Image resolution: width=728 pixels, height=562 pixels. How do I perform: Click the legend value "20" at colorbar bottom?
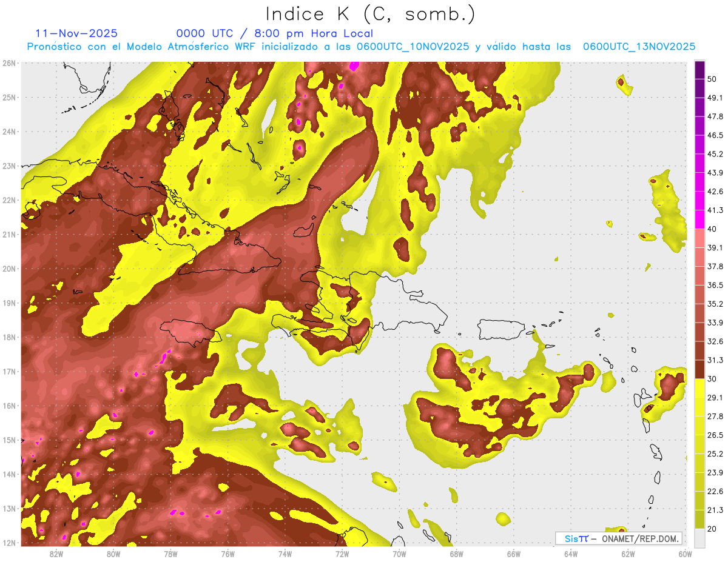(x=712, y=529)
